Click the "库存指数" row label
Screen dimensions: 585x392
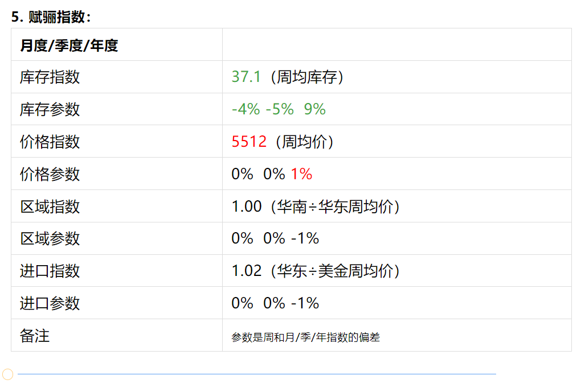point(50,77)
